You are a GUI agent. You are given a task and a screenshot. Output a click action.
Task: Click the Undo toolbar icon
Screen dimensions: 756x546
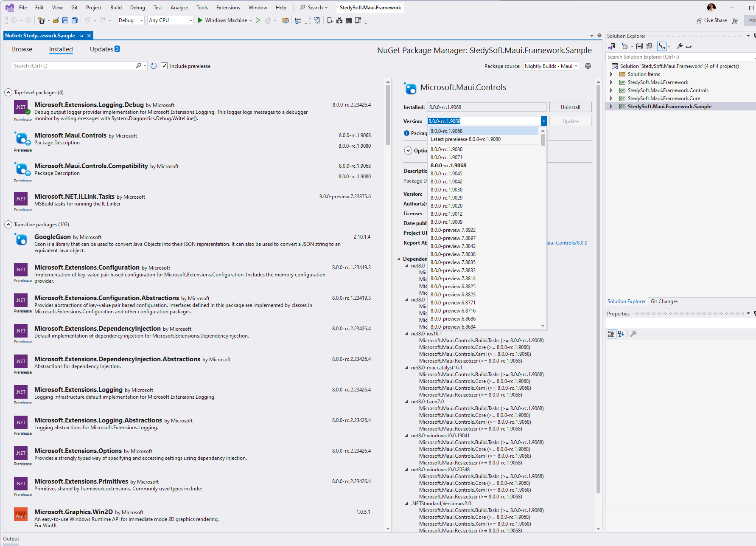(x=87, y=20)
